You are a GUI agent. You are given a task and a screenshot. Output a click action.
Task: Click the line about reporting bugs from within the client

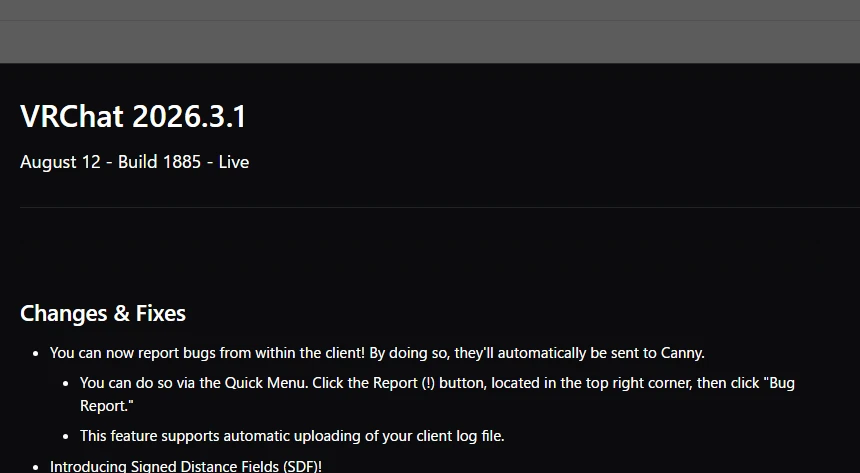(377, 353)
